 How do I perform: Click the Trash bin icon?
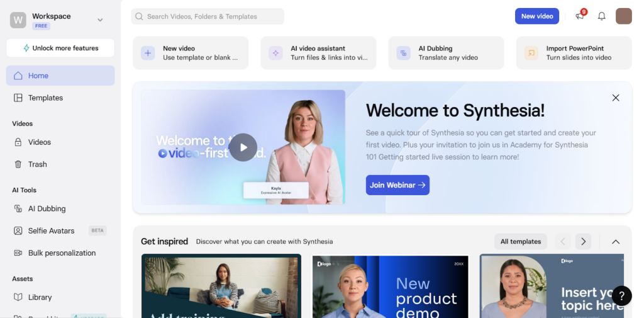click(x=18, y=164)
